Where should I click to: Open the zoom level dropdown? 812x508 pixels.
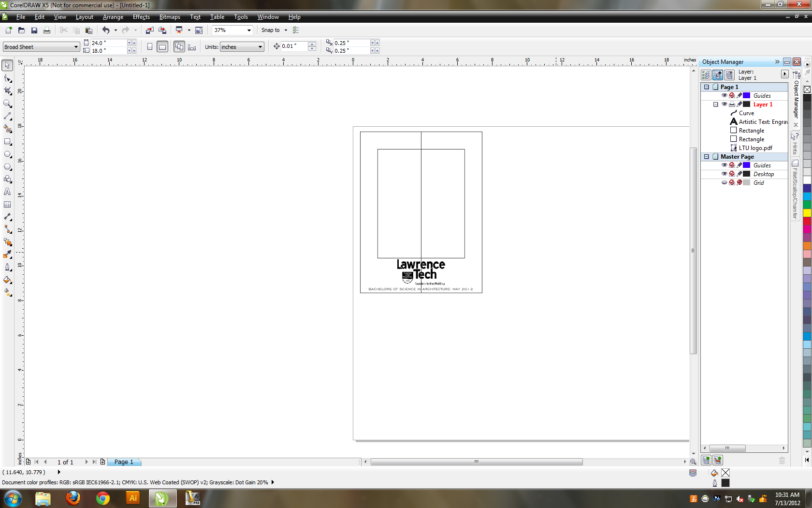(x=249, y=30)
